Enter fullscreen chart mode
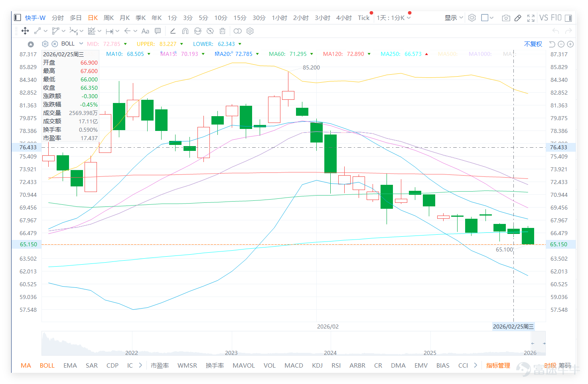This screenshot has width=588, height=384. click(531, 18)
